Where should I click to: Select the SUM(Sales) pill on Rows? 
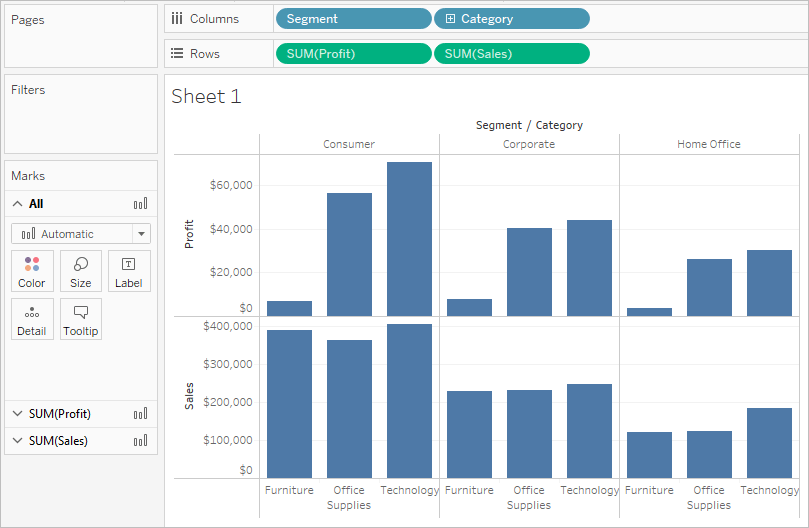[x=512, y=54]
